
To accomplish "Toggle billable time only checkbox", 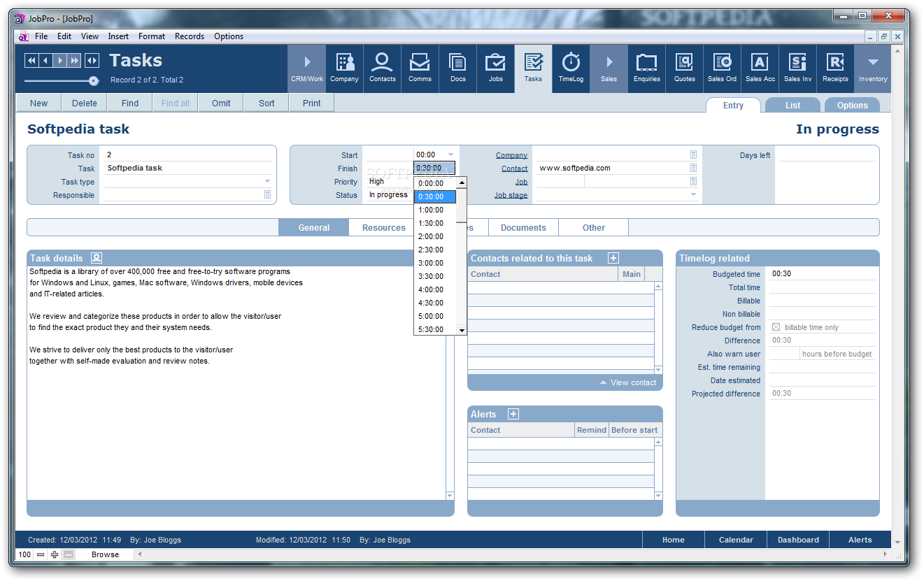I will click(x=776, y=327).
